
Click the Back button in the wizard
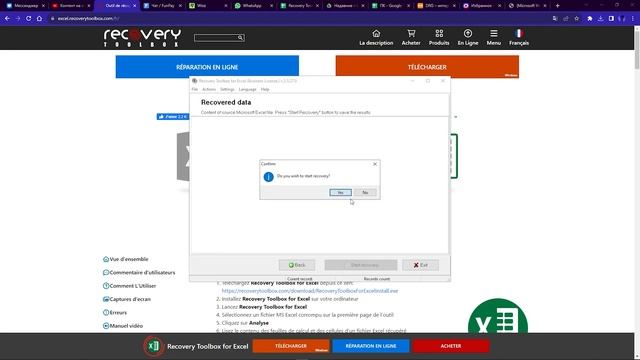click(297, 265)
